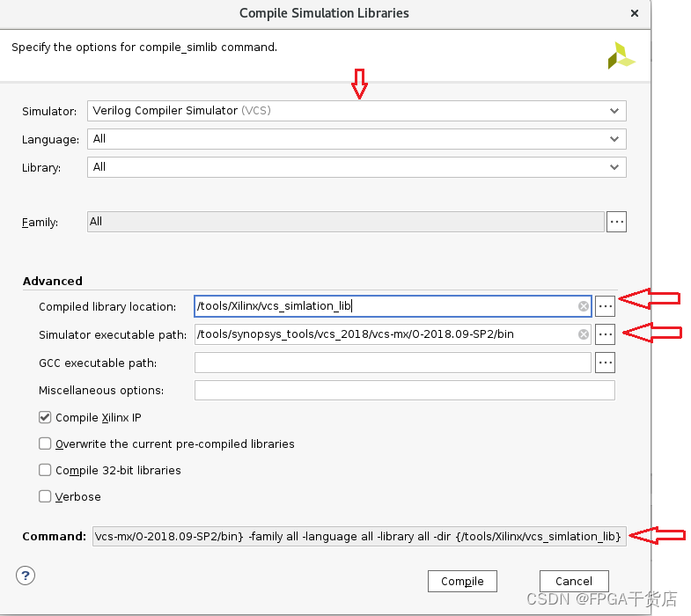Uncheck Compile Xilinx IP checkbox
This screenshot has height=616, width=691.
(45, 417)
